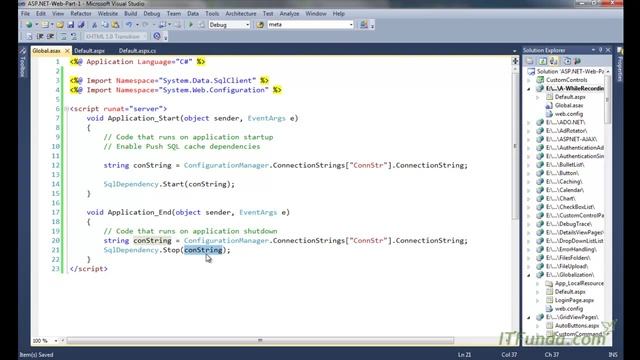Select Global.asax in Solution Explorer
Image resolution: width=640 pixels, height=360 pixels.
pyautogui.click(x=569, y=105)
